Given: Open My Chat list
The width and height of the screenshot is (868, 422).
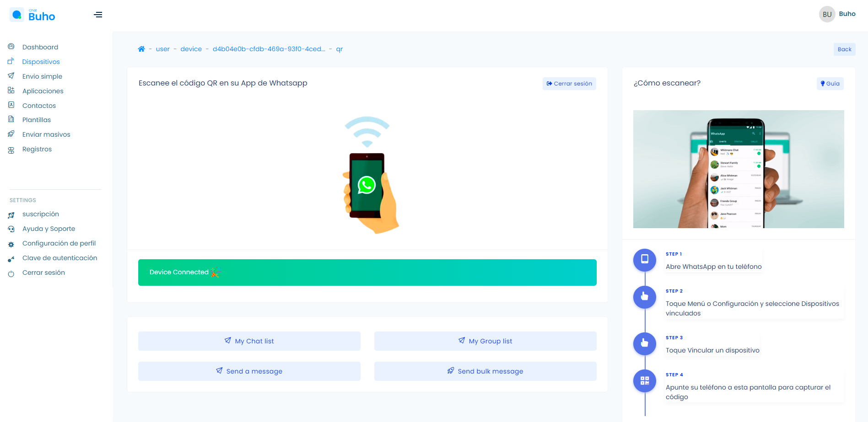Looking at the screenshot, I should 249,341.
